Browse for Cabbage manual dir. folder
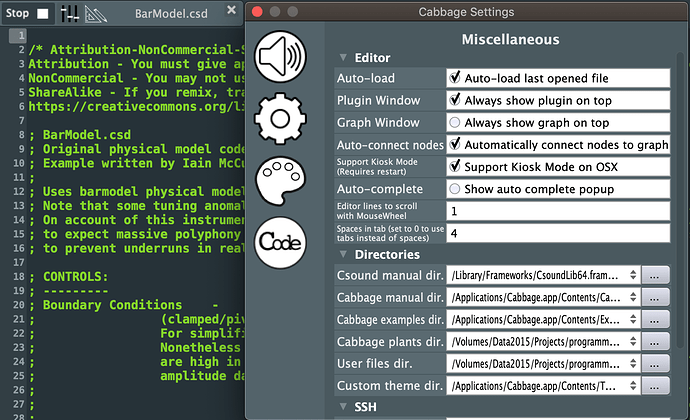The width and height of the screenshot is (690, 420). [655, 297]
